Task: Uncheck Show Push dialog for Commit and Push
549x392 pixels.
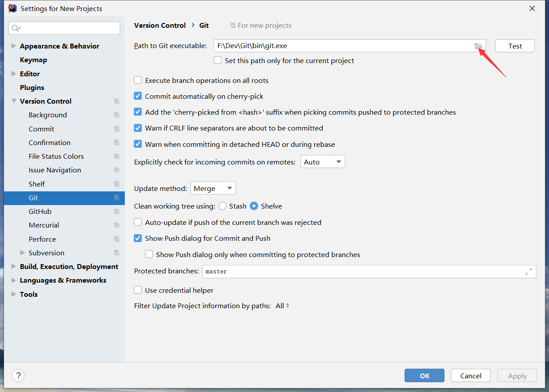Action: 138,238
